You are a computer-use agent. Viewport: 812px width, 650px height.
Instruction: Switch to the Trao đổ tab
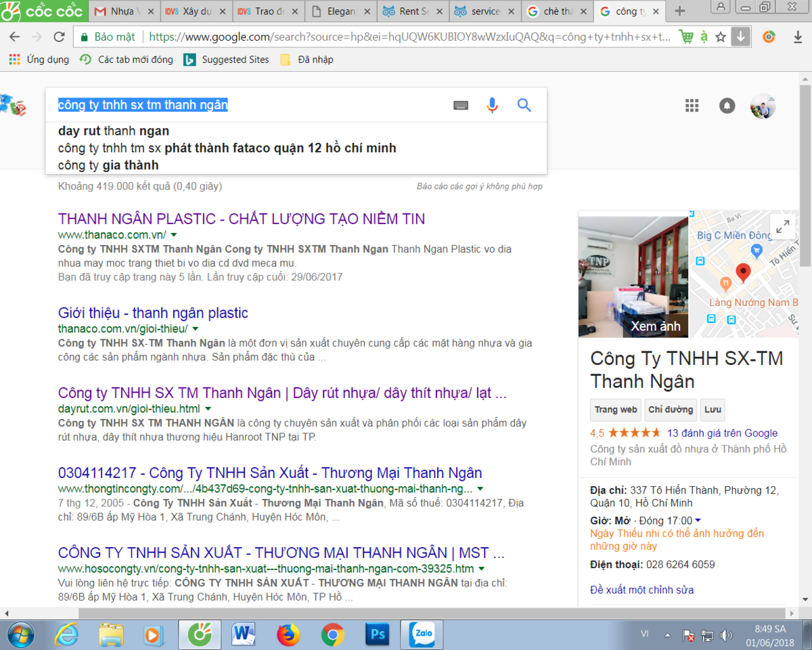(268, 12)
